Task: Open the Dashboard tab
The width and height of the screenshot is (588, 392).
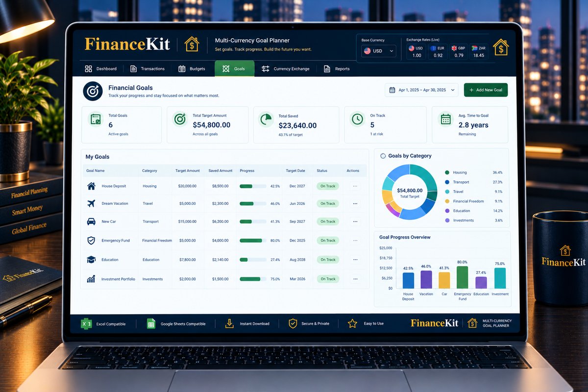Action: point(100,69)
